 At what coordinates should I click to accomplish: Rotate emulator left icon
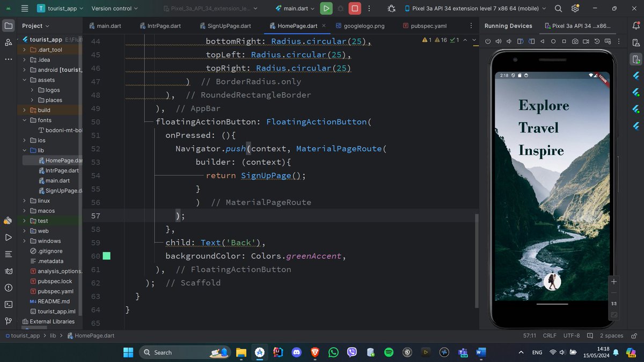(520, 41)
